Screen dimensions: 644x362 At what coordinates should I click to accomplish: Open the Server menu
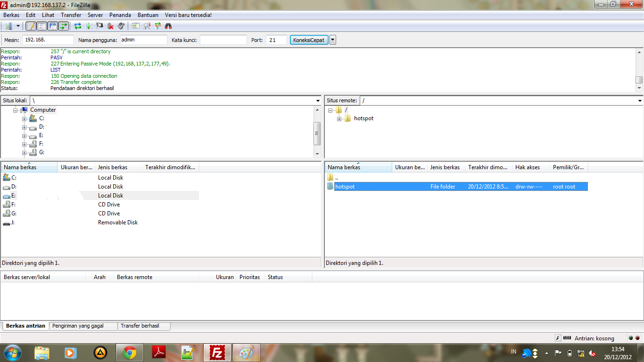click(x=95, y=15)
